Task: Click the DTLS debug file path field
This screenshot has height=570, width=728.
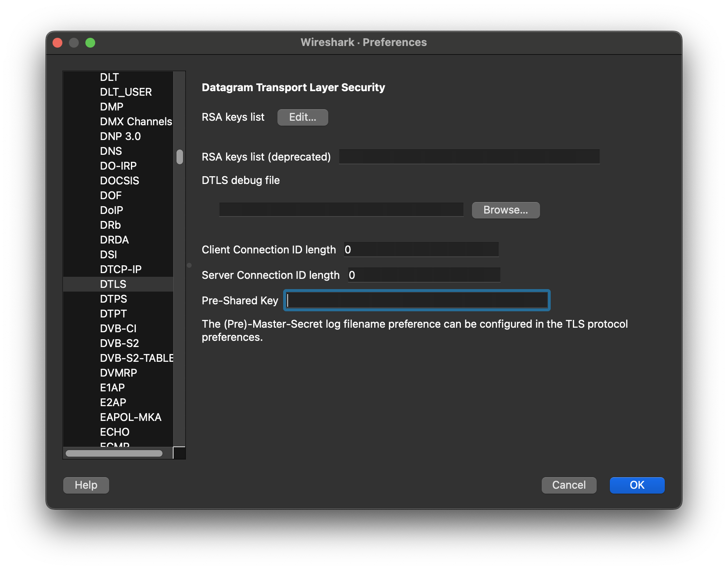Action: click(x=341, y=209)
